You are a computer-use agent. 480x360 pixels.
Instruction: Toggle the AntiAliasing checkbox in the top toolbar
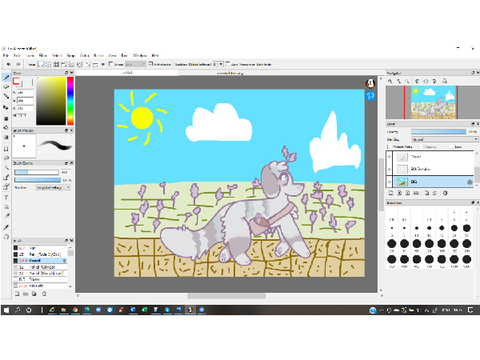pyautogui.click(x=150, y=63)
